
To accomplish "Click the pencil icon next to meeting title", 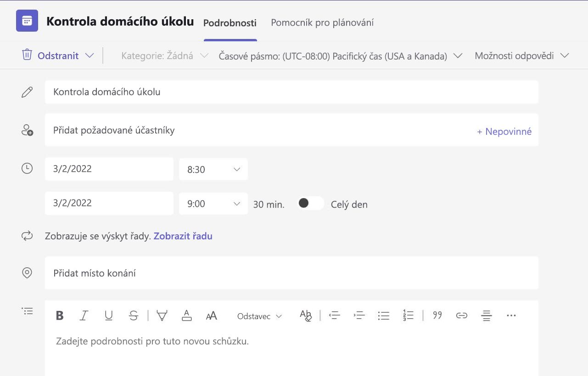I will pos(27,92).
